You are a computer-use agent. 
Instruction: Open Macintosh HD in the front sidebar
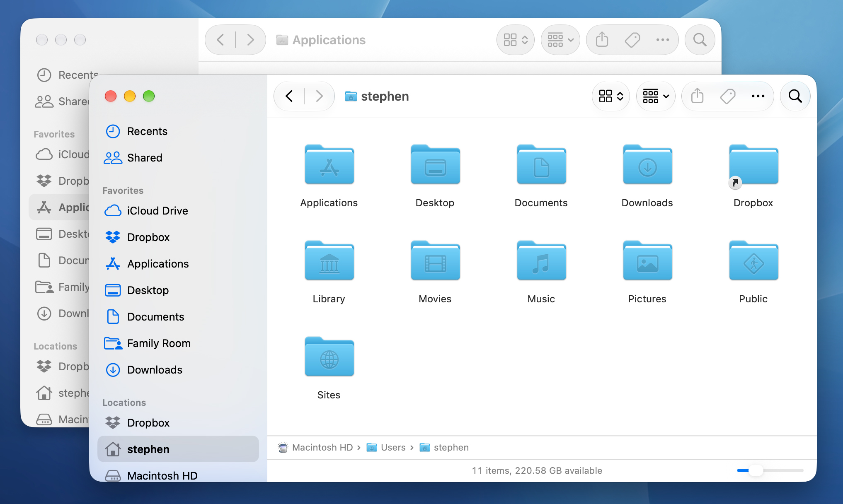[x=178, y=475]
